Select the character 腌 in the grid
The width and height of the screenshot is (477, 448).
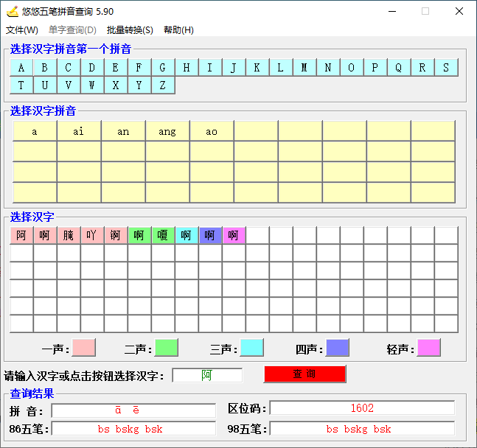(x=69, y=235)
